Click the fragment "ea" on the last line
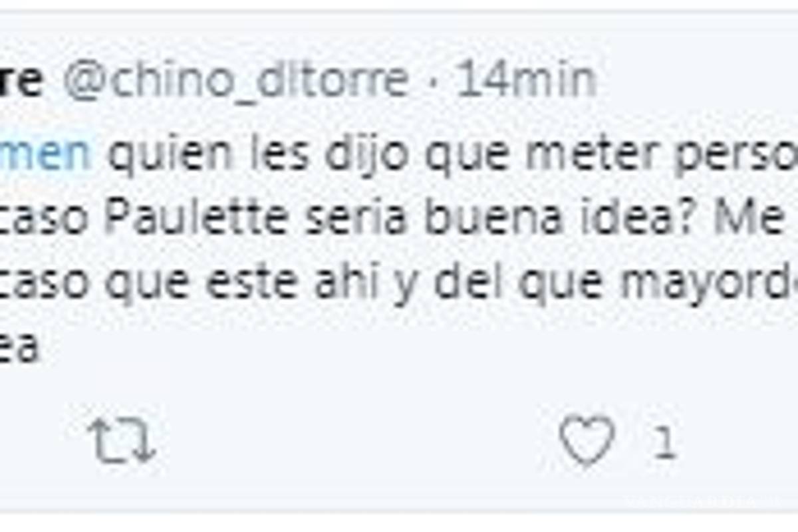Viewport: 798px width, 532px height. pos(19,346)
